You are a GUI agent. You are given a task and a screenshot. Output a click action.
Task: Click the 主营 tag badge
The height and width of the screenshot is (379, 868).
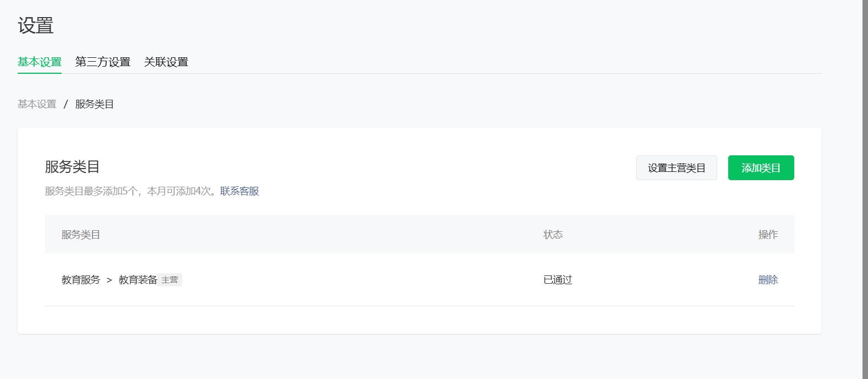[170, 280]
